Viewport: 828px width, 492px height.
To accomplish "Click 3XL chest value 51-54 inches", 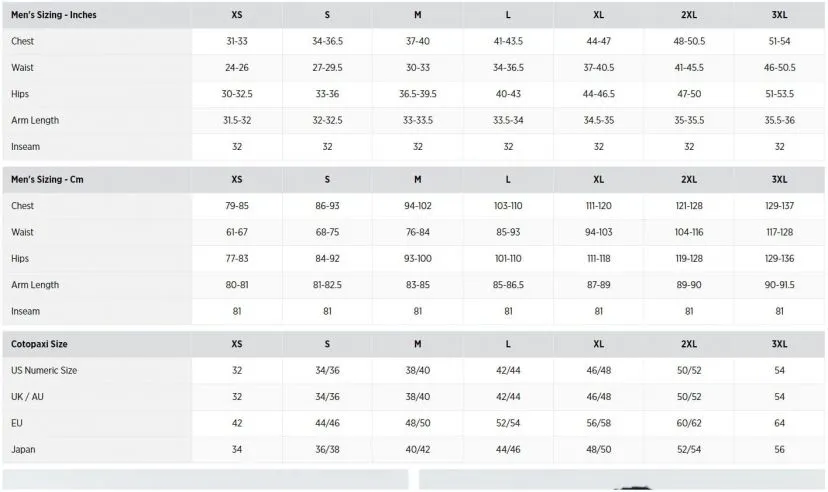I will pos(779,41).
